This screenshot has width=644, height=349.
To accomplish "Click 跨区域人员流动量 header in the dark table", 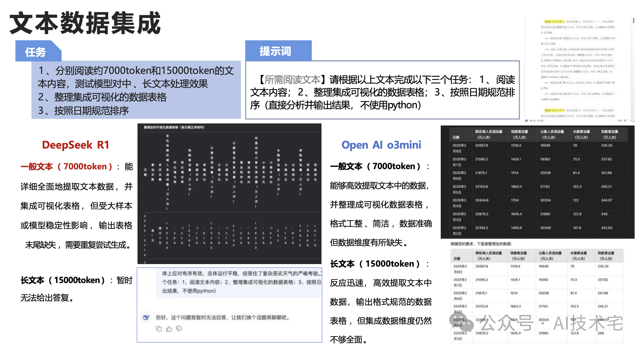I will click(x=488, y=134).
